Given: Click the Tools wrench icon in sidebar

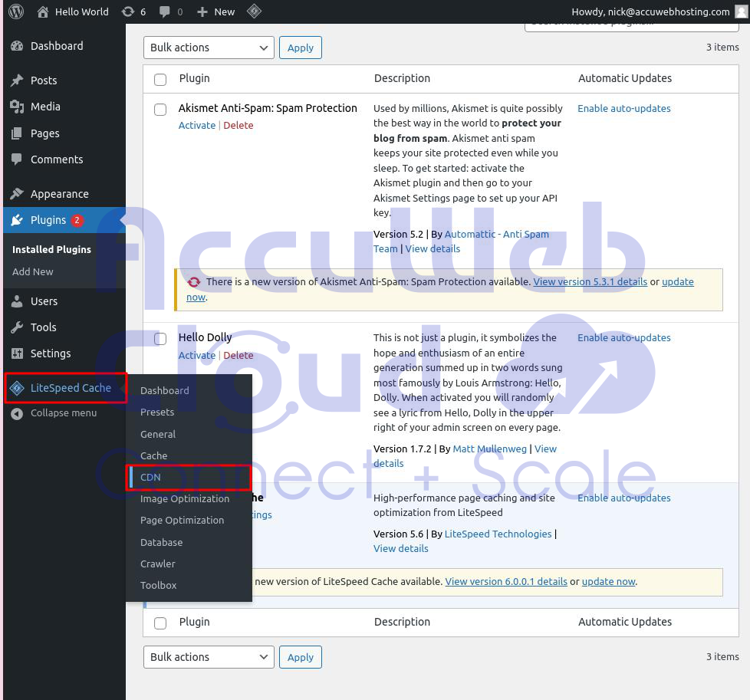Looking at the screenshot, I should click(17, 327).
